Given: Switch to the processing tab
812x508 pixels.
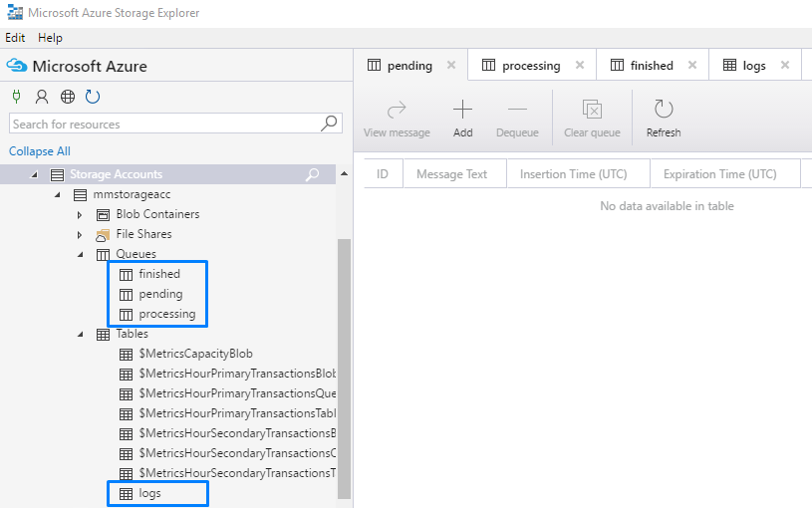Looking at the screenshot, I should (531, 66).
